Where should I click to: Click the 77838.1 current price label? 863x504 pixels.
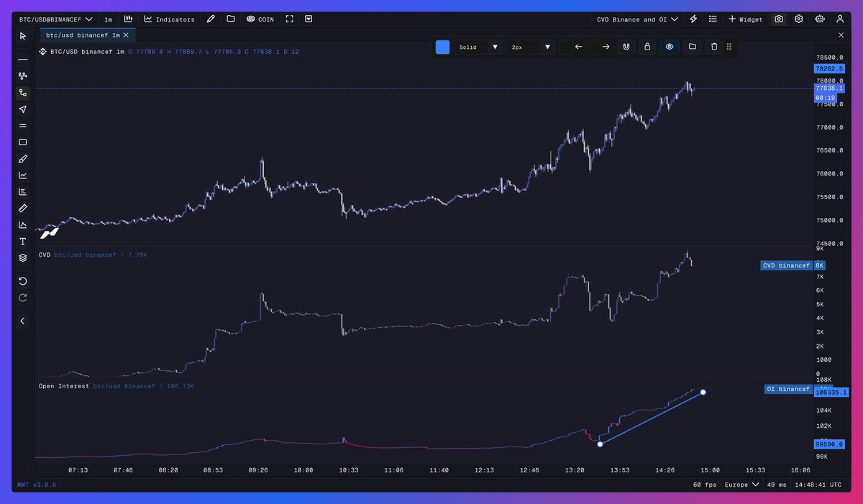[829, 88]
